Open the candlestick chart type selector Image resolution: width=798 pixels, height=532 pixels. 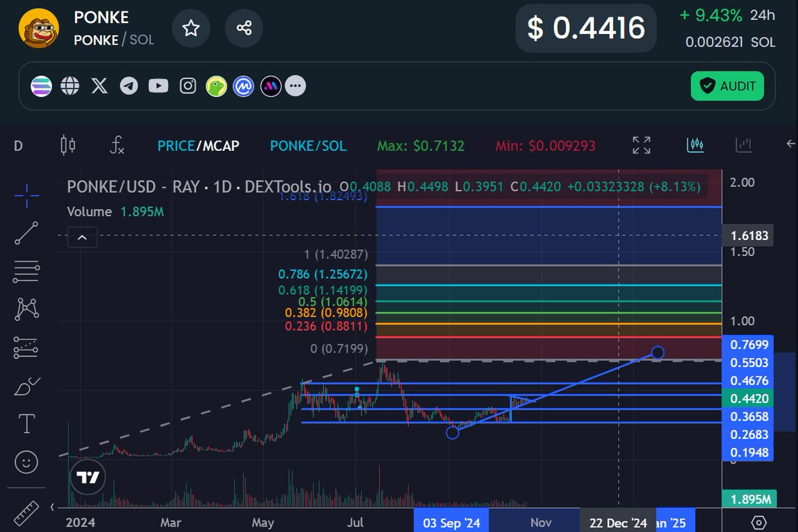point(68,145)
